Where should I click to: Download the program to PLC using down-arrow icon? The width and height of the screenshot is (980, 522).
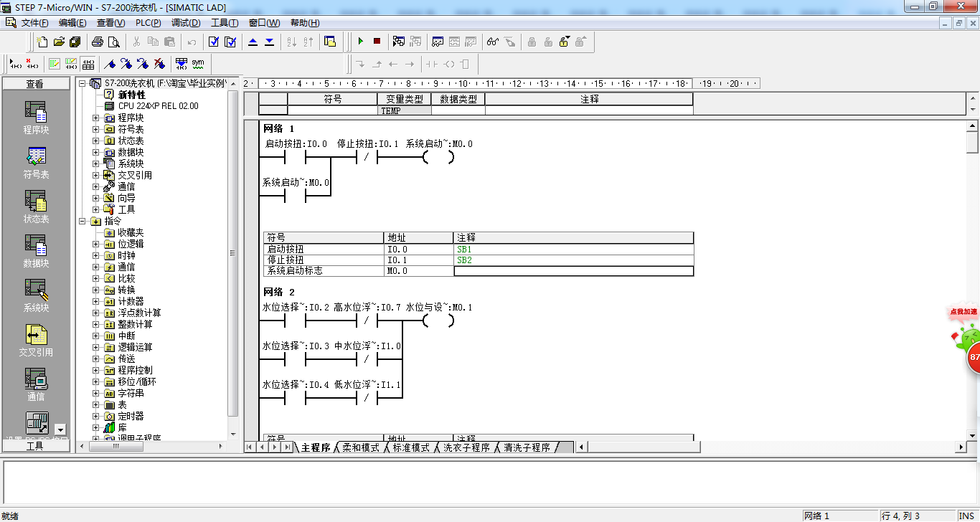click(x=269, y=42)
